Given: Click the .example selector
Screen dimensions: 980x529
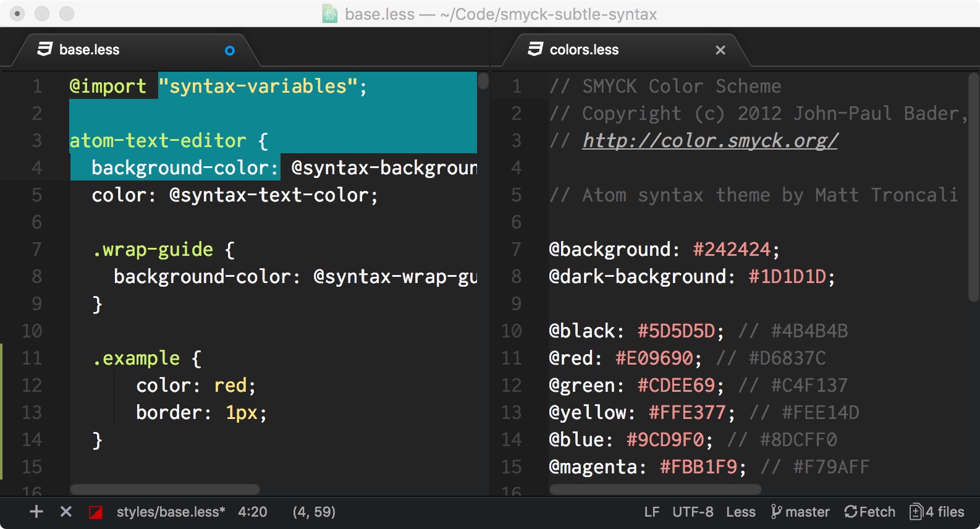Looking at the screenshot, I should (136, 358).
